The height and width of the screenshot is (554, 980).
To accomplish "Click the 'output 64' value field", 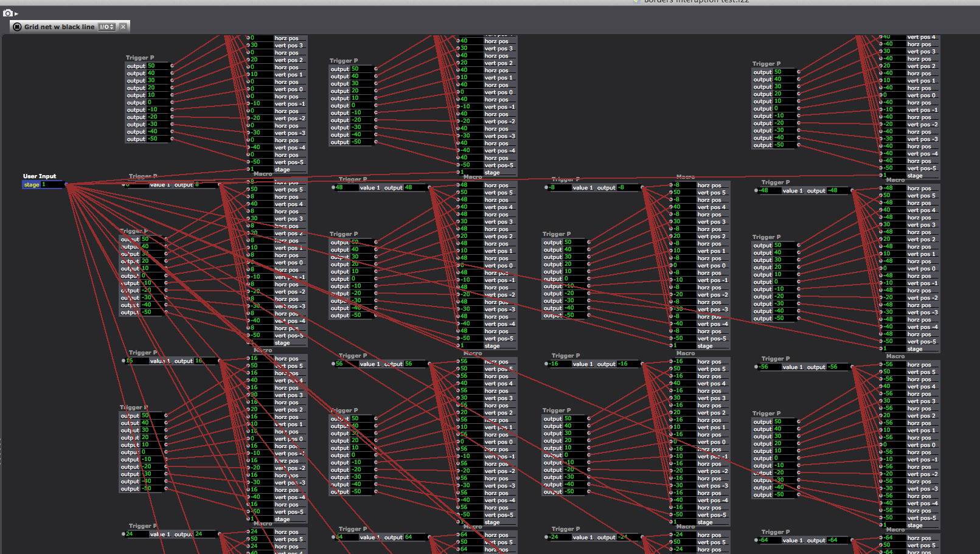I will coord(415,537).
